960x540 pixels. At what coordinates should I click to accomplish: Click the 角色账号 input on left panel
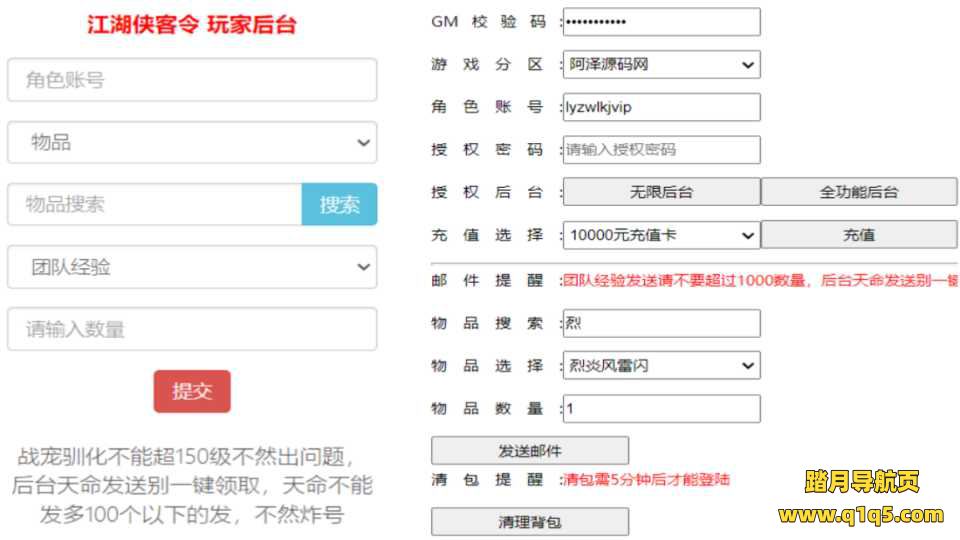tap(191, 80)
